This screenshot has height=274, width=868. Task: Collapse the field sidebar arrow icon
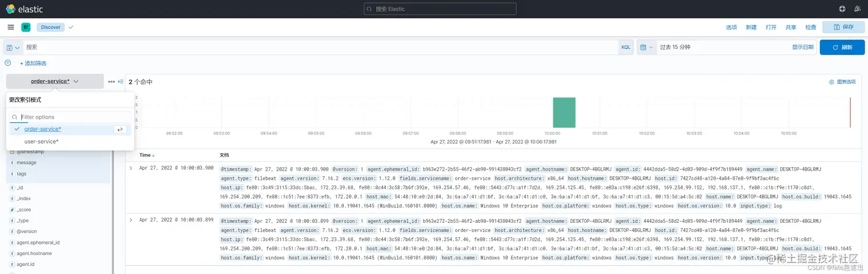click(x=121, y=82)
